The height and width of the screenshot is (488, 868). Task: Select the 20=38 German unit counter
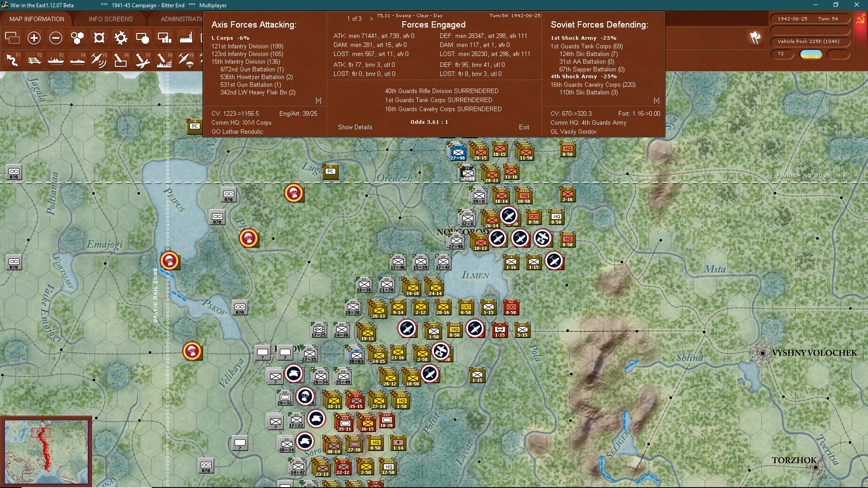pos(353,308)
